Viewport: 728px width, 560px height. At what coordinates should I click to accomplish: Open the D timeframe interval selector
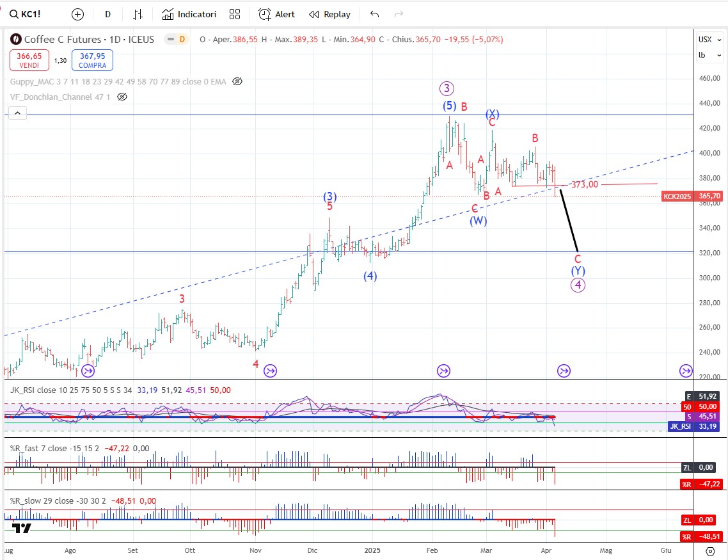pyautogui.click(x=107, y=14)
